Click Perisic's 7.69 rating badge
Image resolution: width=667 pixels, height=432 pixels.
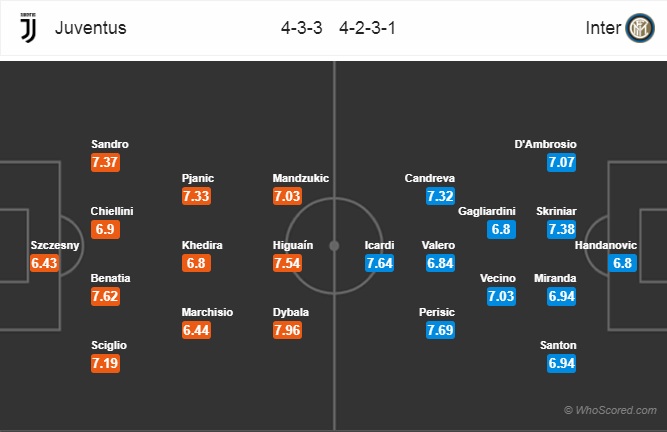[x=440, y=330]
